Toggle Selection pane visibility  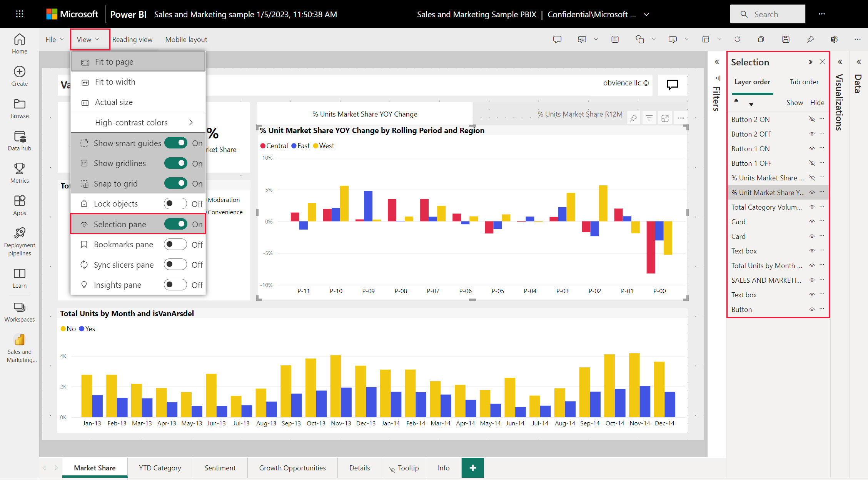pyautogui.click(x=176, y=224)
